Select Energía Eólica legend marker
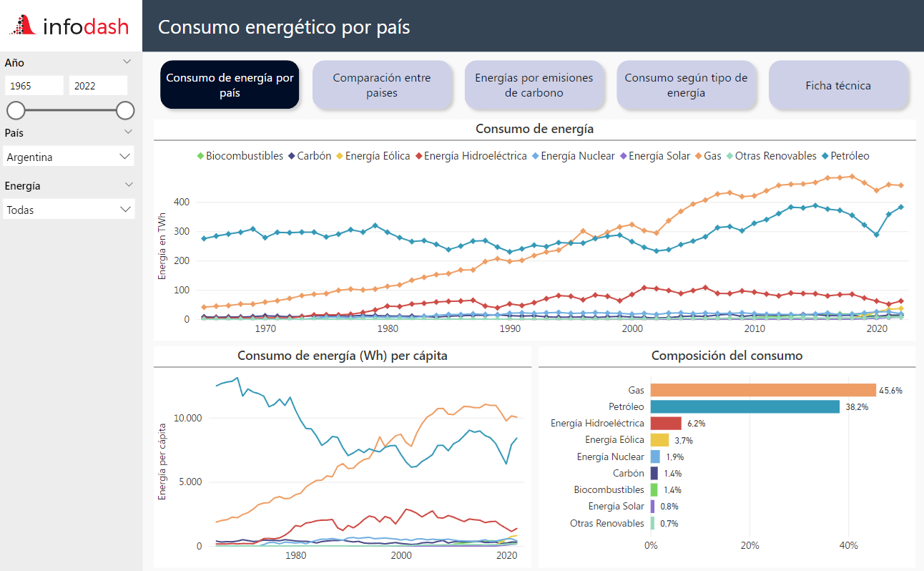Screen dimensions: 924x571 [x=340, y=156]
